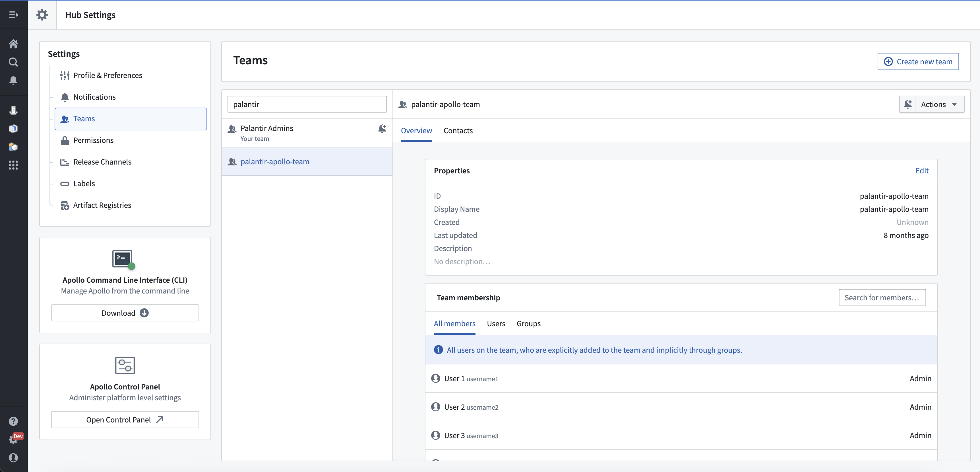This screenshot has width=980, height=472.
Task: Select Teams in the settings list
Action: [131, 119]
